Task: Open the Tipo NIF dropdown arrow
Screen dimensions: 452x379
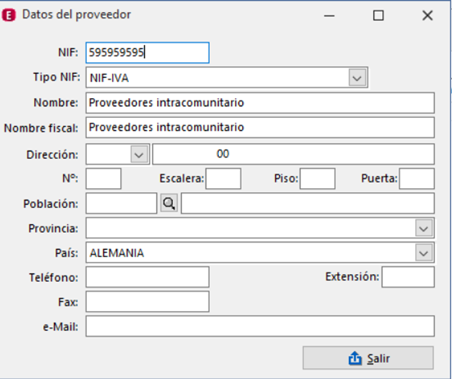Action: (357, 78)
